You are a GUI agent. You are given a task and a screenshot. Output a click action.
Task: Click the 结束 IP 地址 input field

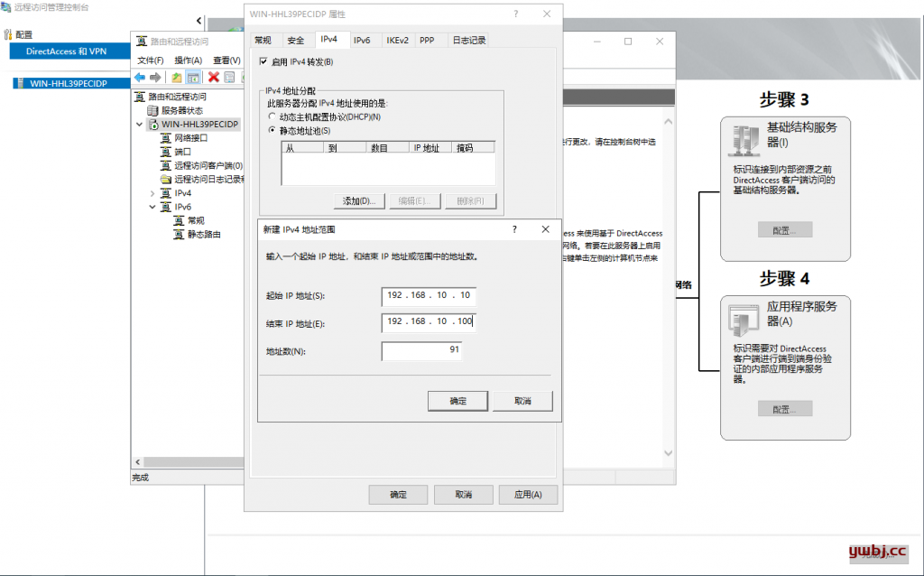429,322
